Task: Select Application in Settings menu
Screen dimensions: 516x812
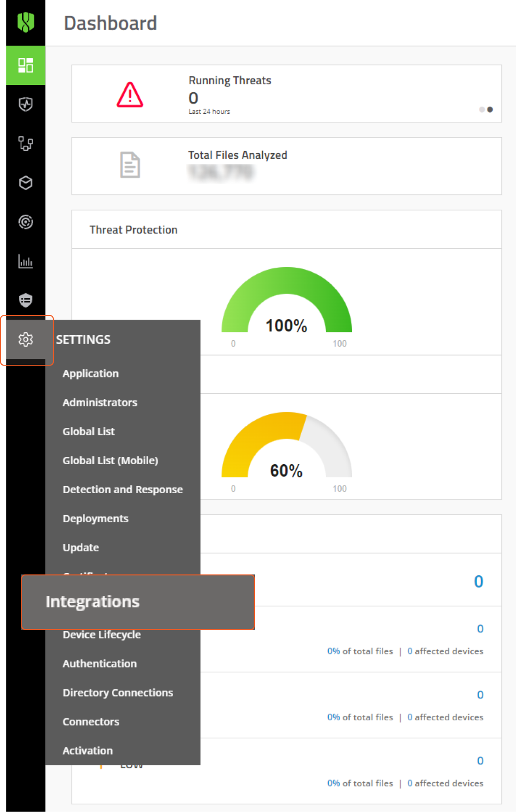Action: coord(90,373)
